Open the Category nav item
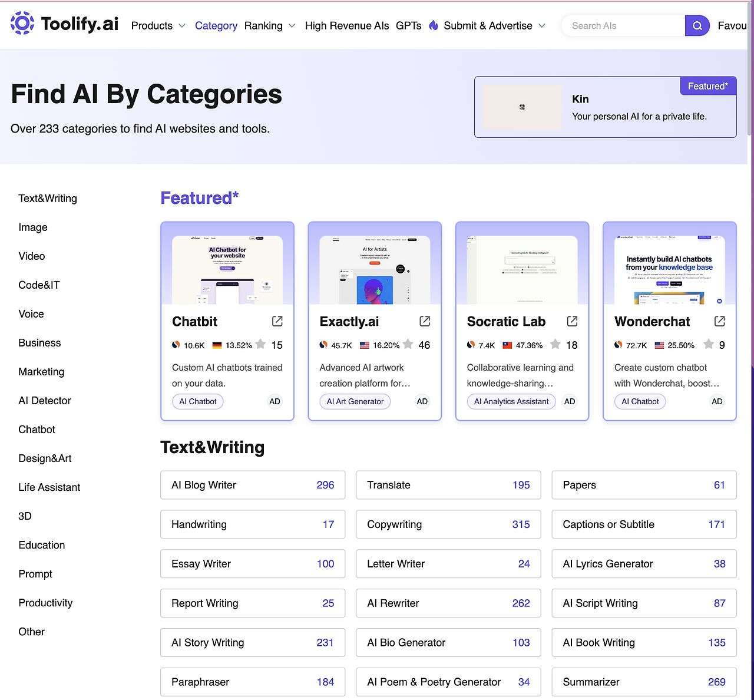Viewport: 754px width, 700px height. point(216,25)
